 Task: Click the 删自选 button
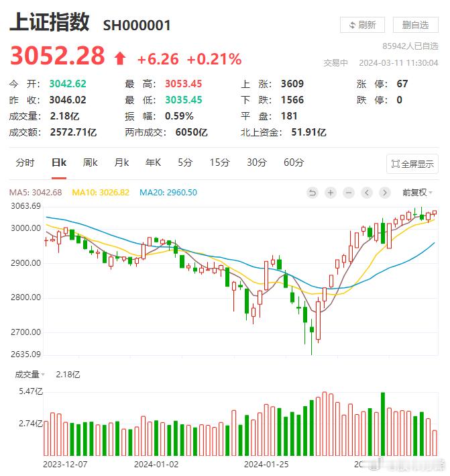click(x=416, y=25)
